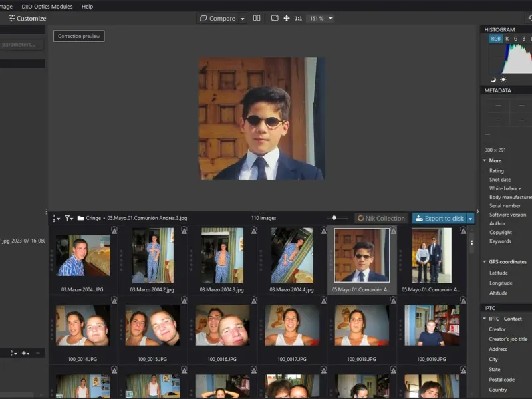The height and width of the screenshot is (399, 532).
Task: Open the DxO Optics Modules menu
Action: pos(47,6)
